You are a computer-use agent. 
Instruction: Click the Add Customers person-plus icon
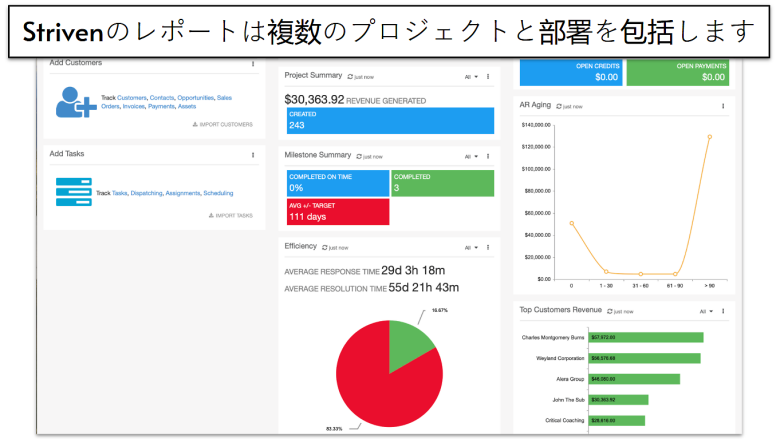(76, 102)
